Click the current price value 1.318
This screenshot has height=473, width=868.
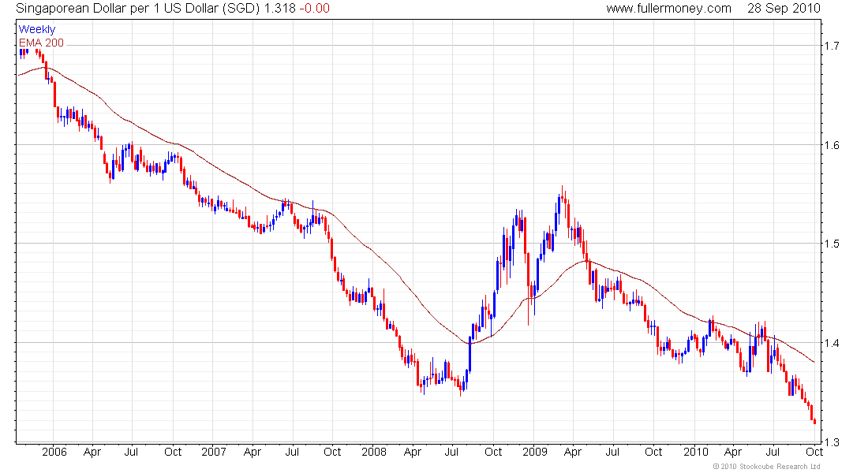(x=280, y=9)
